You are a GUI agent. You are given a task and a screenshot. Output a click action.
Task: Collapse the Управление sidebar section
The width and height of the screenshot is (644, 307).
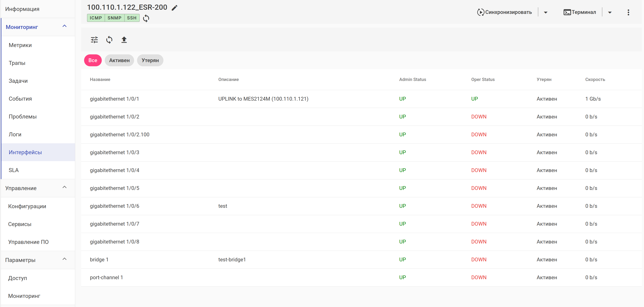point(64,187)
